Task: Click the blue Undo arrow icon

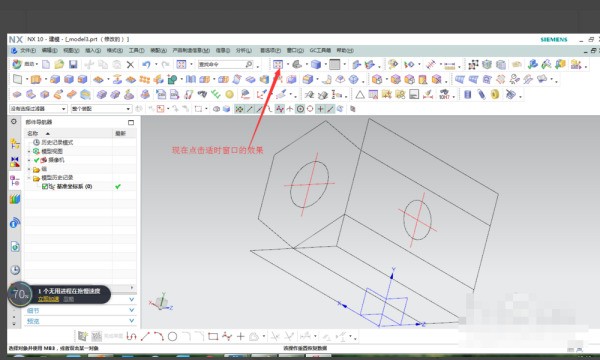Action: point(146,64)
